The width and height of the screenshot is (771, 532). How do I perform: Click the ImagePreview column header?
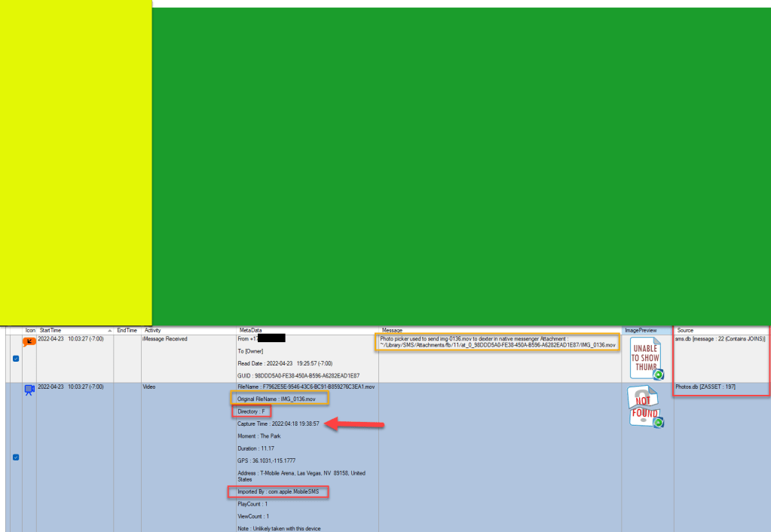pyautogui.click(x=642, y=330)
